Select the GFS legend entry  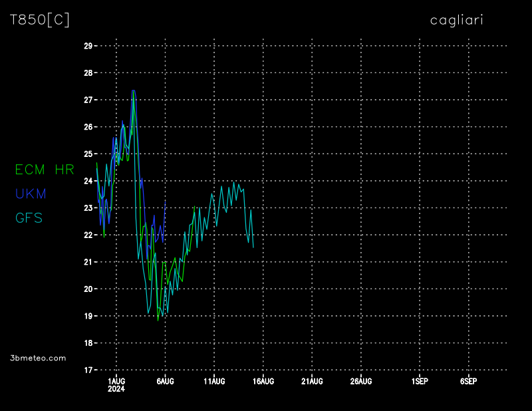pyautogui.click(x=29, y=217)
